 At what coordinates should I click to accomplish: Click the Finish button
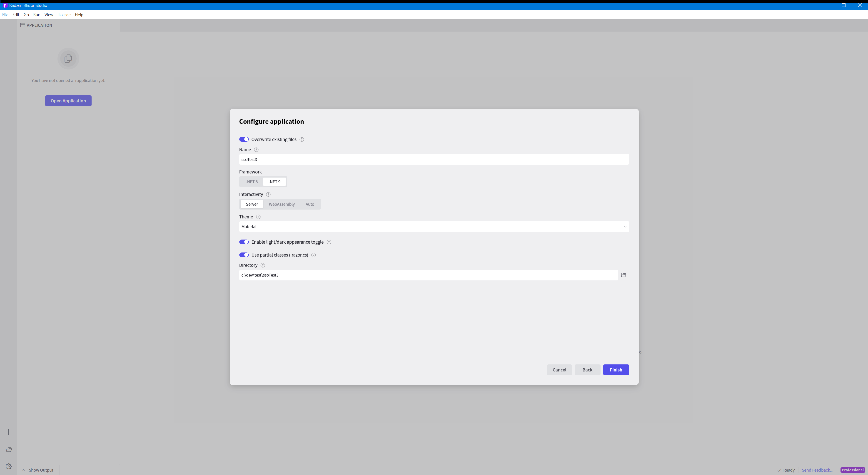tap(616, 370)
